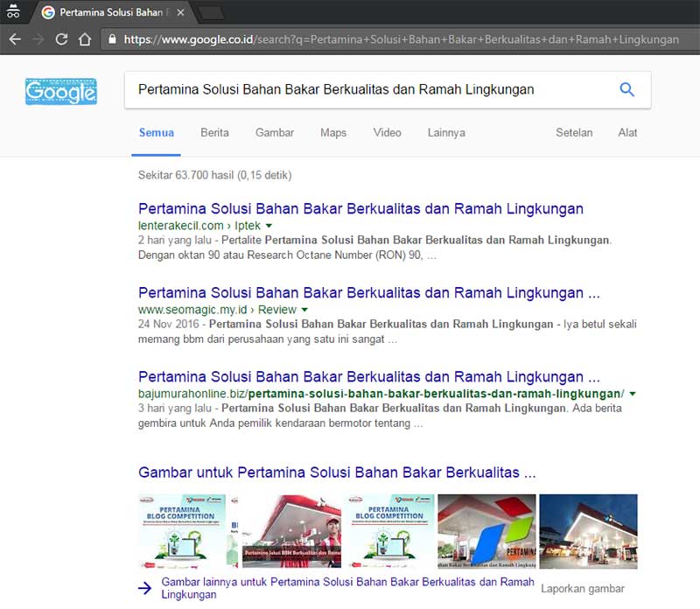Switch to the Berita tab
Viewport: 700px width, 609px height.
click(214, 133)
